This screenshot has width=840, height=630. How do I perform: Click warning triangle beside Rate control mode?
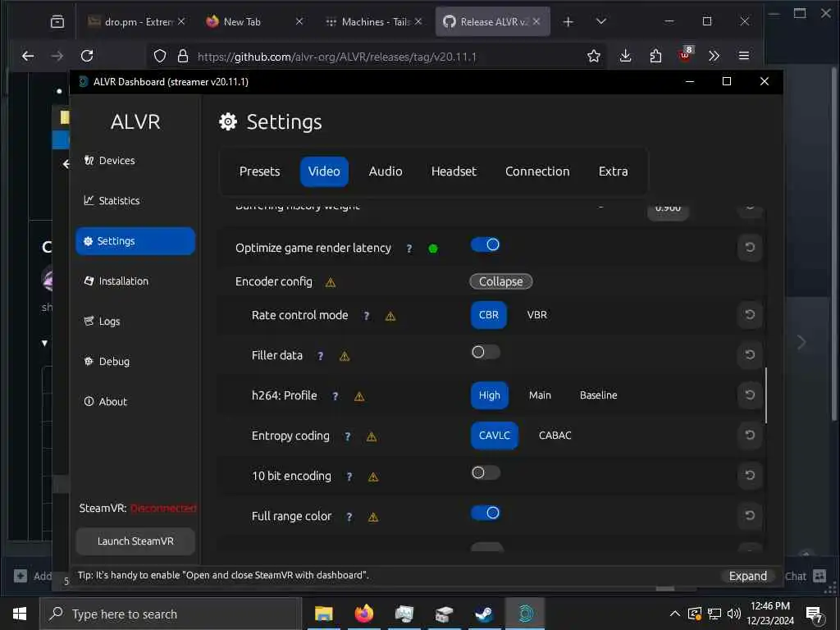click(390, 316)
